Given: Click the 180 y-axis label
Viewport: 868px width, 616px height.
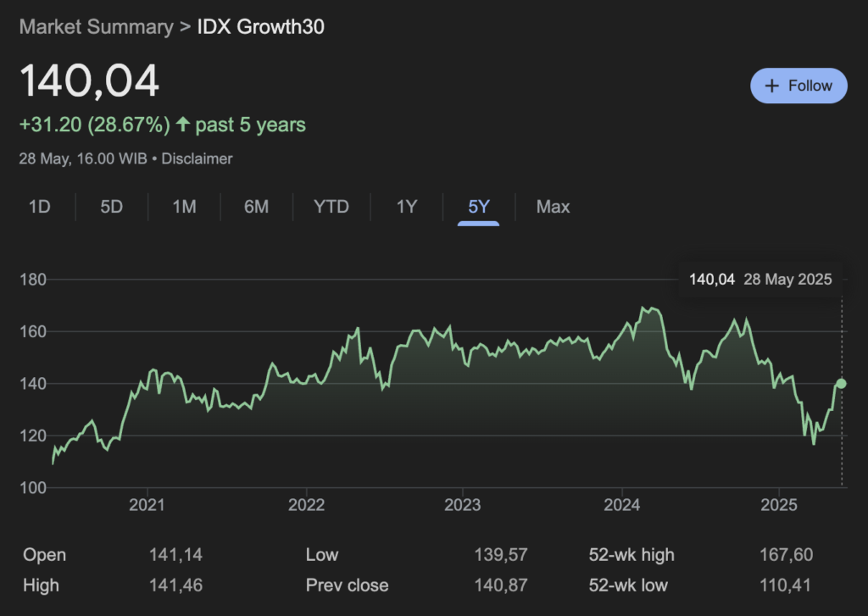Looking at the screenshot, I should click(x=33, y=280).
